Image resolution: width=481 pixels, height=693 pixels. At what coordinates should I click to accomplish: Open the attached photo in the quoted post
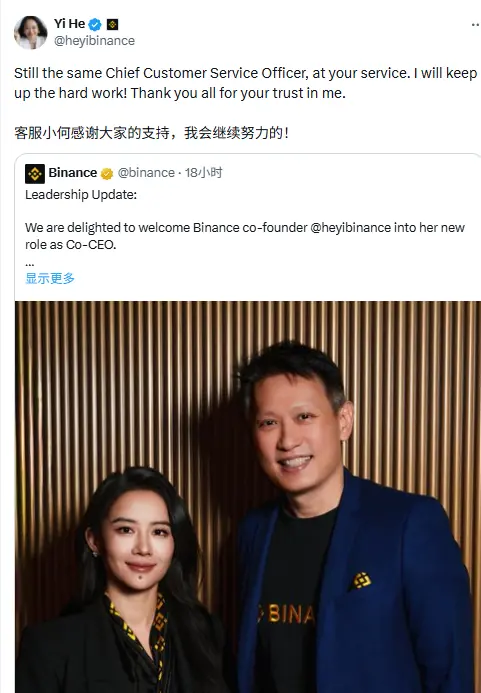point(248,497)
